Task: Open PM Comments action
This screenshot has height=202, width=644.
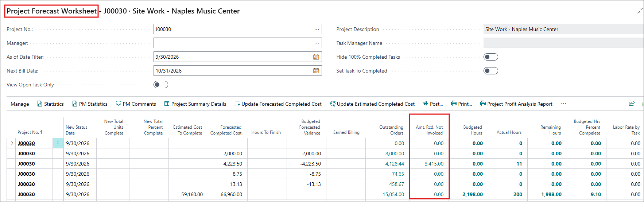Action: coord(136,104)
